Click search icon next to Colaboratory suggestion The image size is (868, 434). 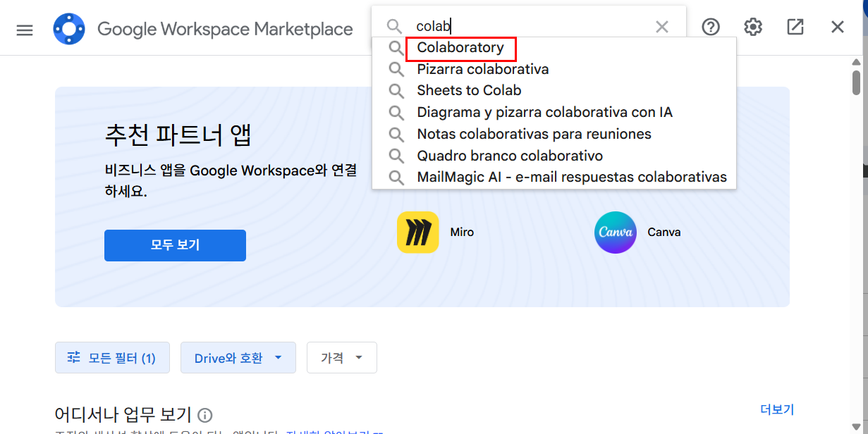[x=396, y=48]
